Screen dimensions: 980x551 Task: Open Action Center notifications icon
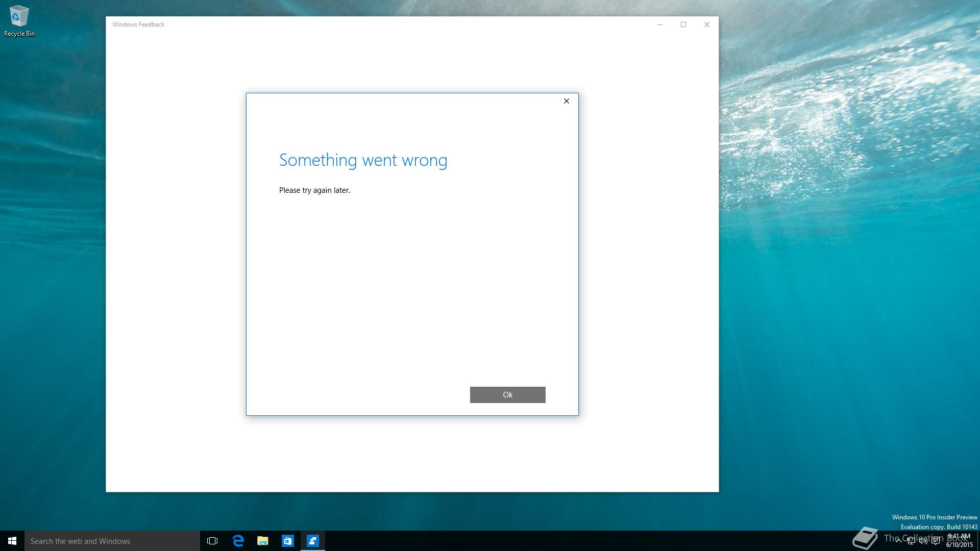pos(936,541)
